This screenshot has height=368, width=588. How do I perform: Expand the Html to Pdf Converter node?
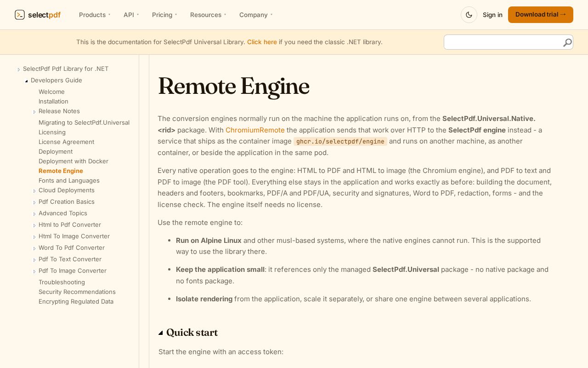(34, 225)
